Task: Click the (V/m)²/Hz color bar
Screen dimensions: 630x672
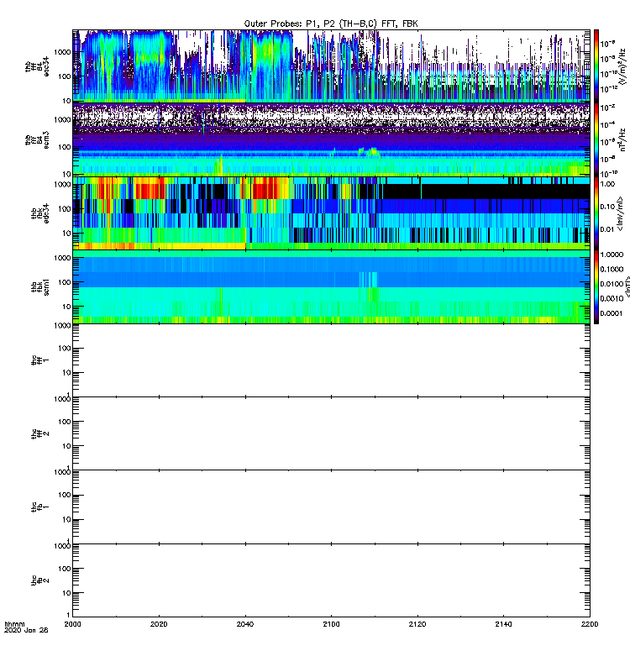Action: [x=596, y=66]
